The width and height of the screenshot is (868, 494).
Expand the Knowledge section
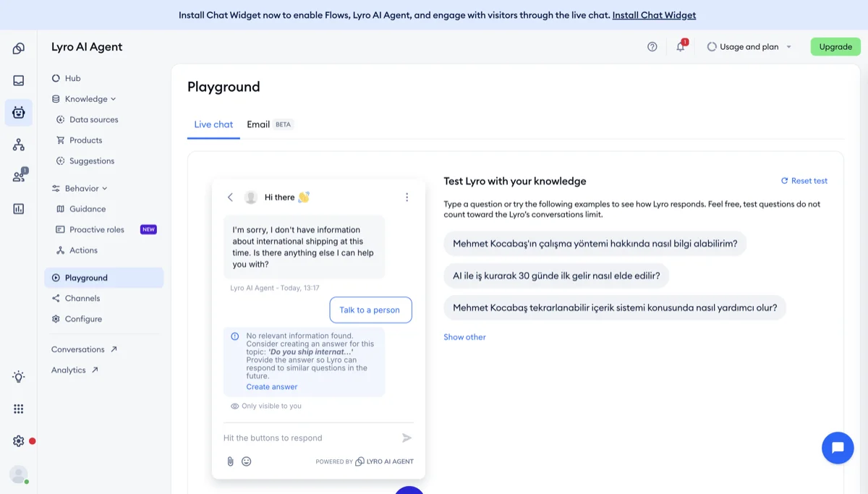(x=85, y=99)
